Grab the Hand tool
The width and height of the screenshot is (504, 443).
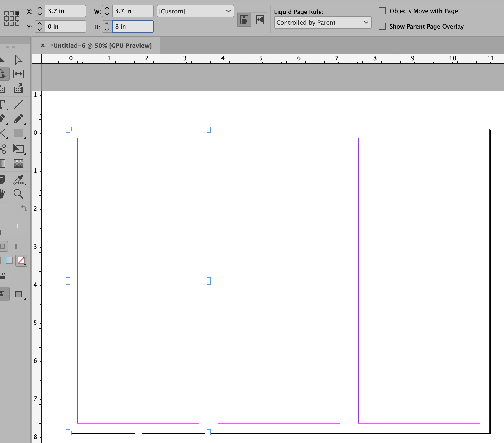(2, 194)
